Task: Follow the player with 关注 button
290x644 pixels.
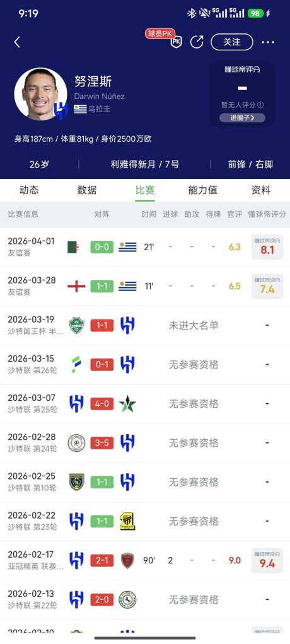Action: (x=231, y=42)
